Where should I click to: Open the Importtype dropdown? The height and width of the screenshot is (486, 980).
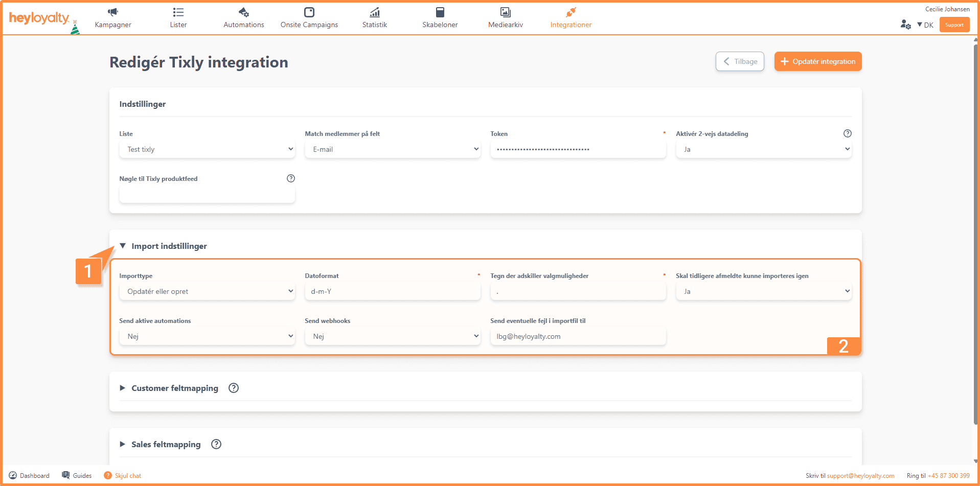tap(207, 291)
